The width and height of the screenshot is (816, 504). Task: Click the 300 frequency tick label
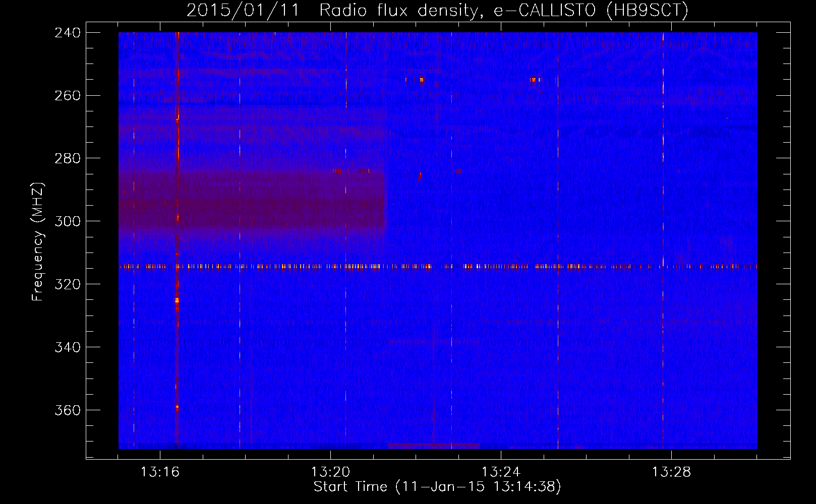[68, 222]
